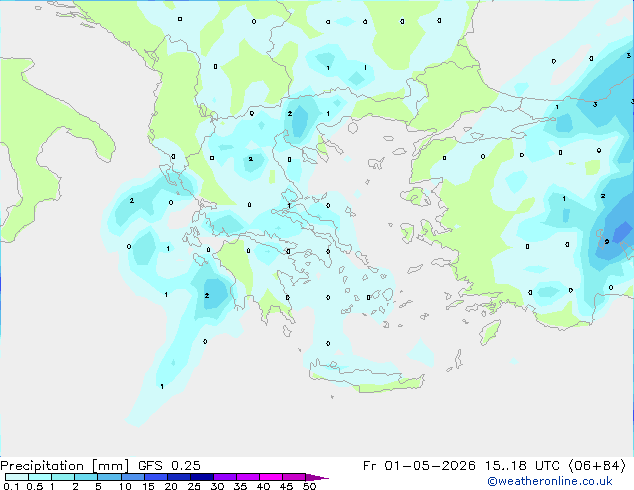Viewport: 634px width, 490px height.
Task: Click the "0.5" legend scale label
Action: [35, 486]
